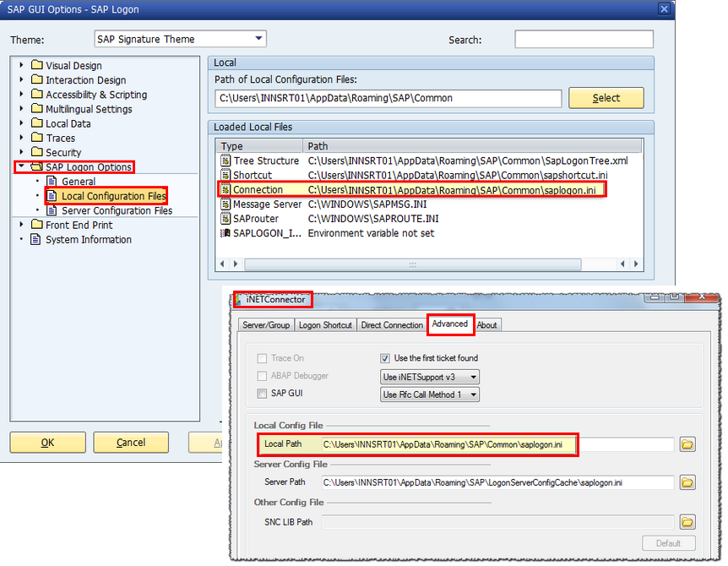Click the Front End Print folder icon
This screenshot has width=728, height=566.
(x=35, y=225)
